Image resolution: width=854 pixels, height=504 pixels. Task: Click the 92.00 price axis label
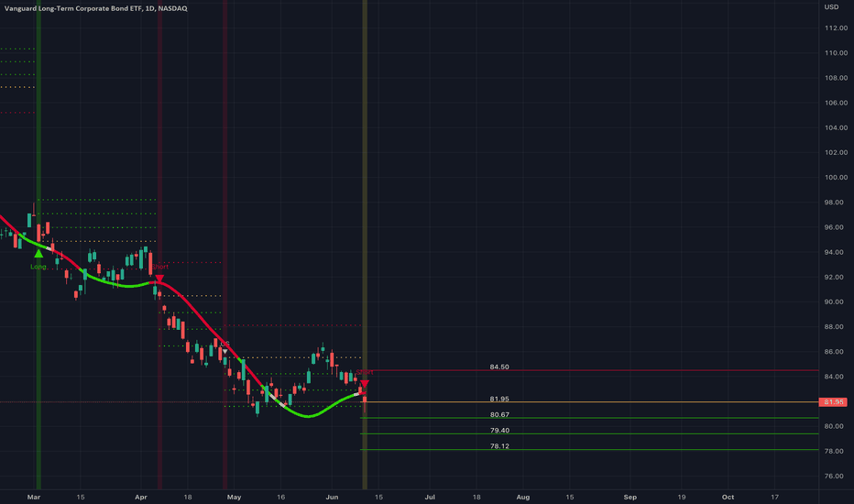coord(836,277)
